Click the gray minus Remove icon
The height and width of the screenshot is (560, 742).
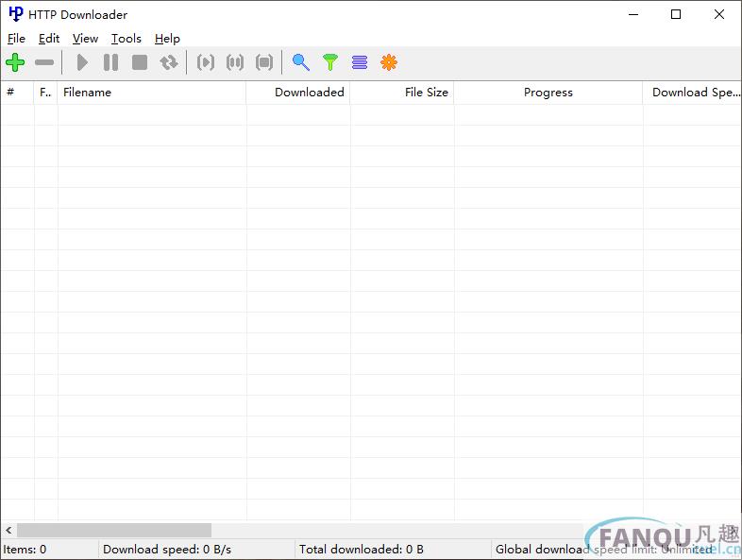[x=44, y=62]
